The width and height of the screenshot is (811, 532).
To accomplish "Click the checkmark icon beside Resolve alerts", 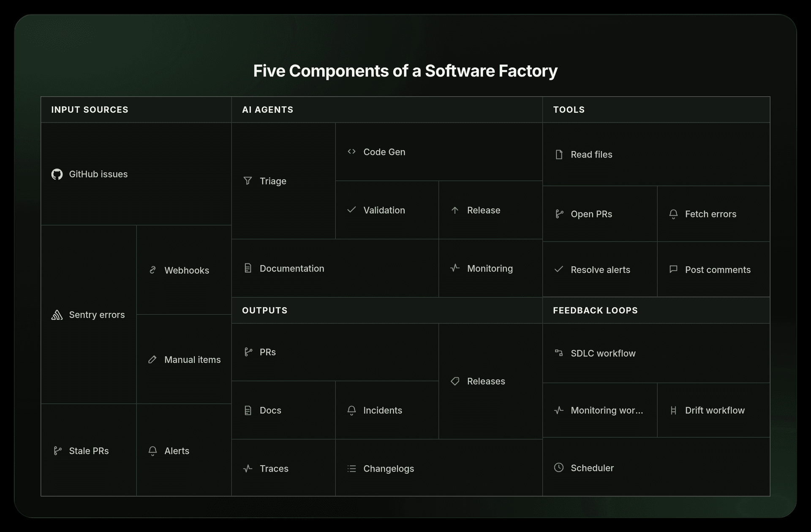I will coord(559,269).
